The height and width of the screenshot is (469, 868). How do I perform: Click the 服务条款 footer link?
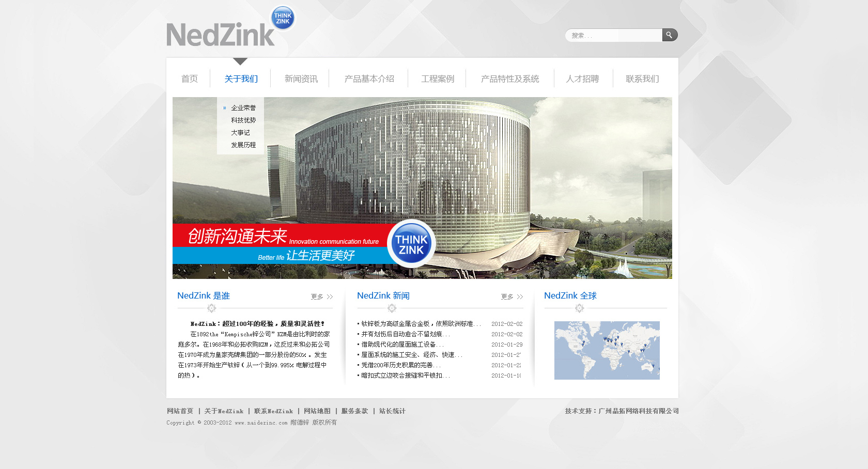(354, 411)
